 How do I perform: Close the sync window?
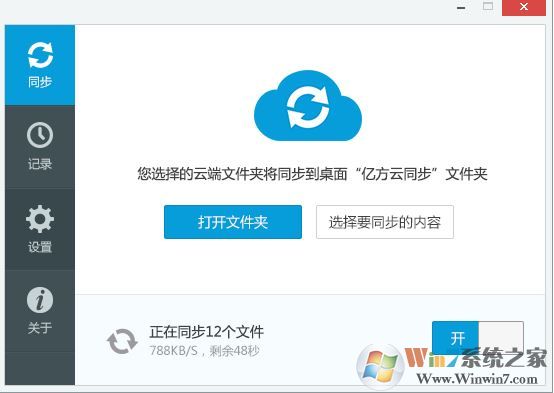click(524, 7)
